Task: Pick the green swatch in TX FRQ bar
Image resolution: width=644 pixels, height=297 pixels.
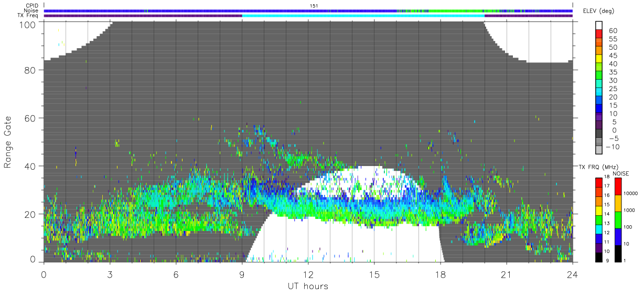Action: (599, 219)
